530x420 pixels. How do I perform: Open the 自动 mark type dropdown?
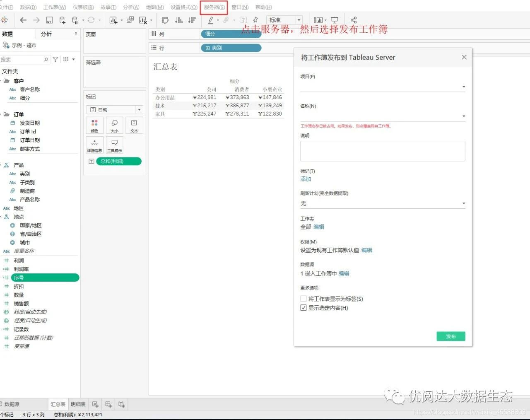click(x=114, y=110)
